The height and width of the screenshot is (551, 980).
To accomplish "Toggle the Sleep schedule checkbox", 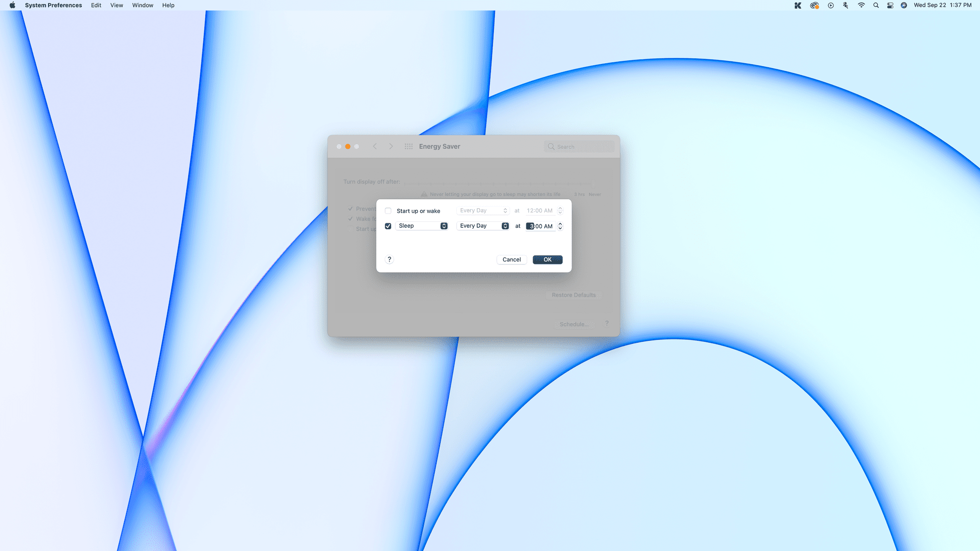I will click(388, 225).
